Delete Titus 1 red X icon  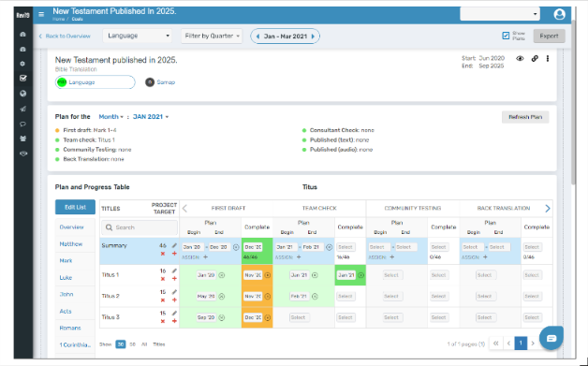click(x=163, y=279)
